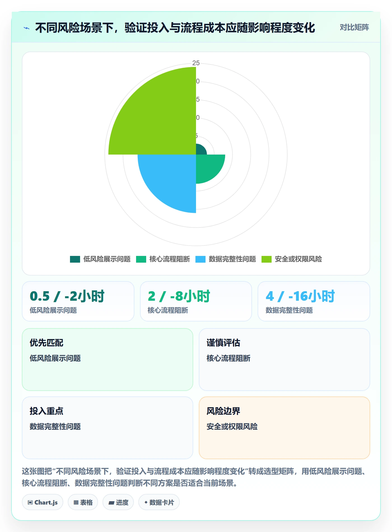
Task: Click the 表格 tag chip
Action: [83, 502]
